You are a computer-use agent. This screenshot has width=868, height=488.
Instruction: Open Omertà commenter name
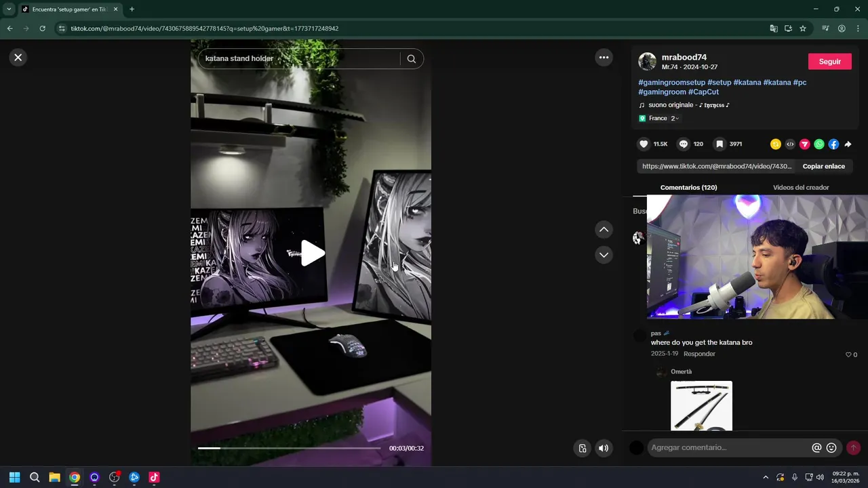682,371
